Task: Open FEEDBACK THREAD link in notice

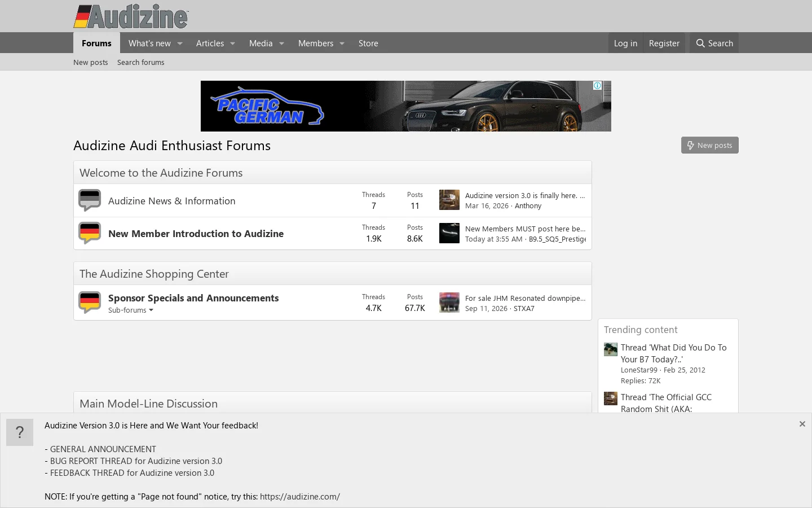Action: (132, 473)
